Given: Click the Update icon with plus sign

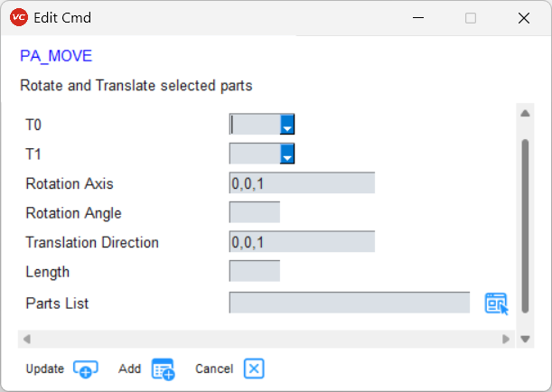Looking at the screenshot, I should [86, 369].
